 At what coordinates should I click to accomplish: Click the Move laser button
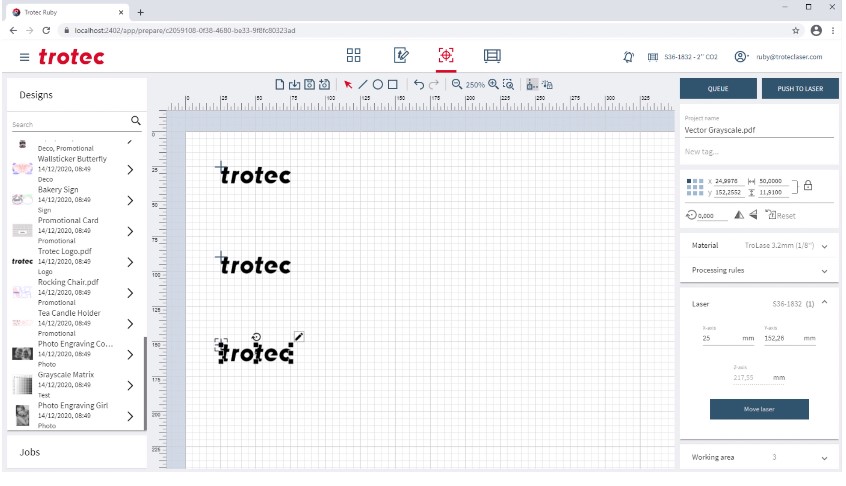[x=759, y=409]
